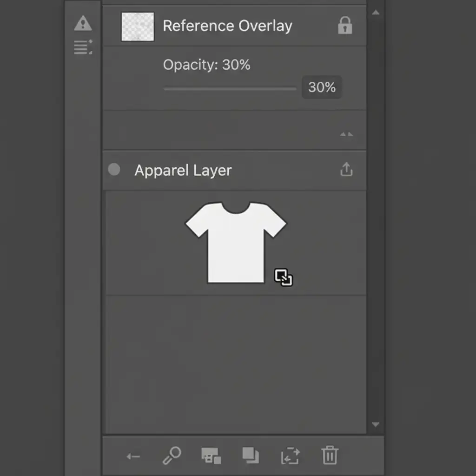This screenshot has height=476, width=476.
Task: Click the back arrow in bottom toolbar
Action: pos(133,457)
